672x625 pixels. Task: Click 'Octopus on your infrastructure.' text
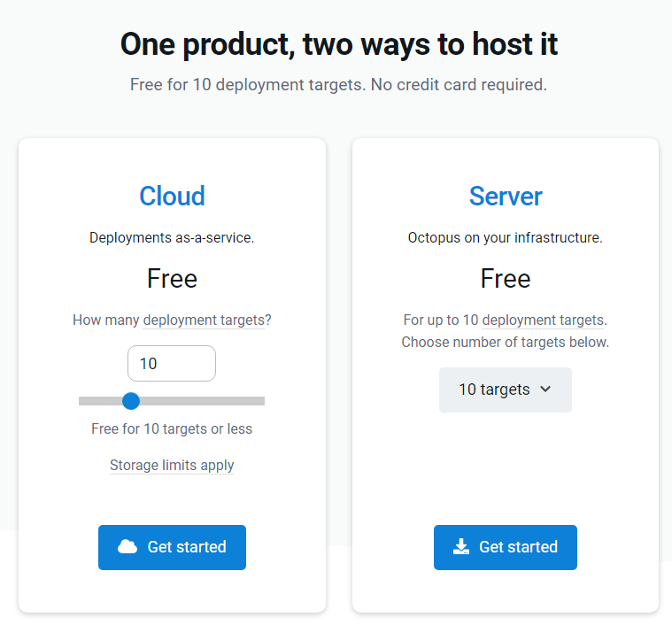coord(506,238)
